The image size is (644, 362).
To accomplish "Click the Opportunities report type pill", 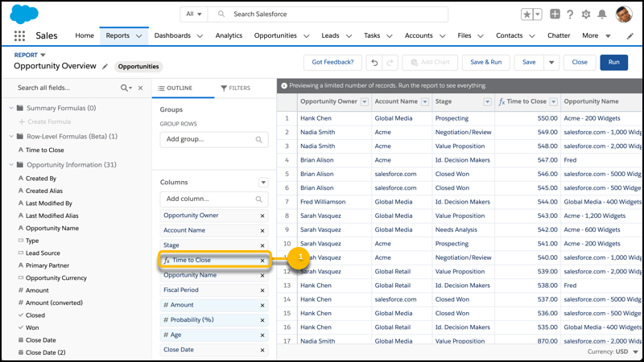I will click(138, 67).
